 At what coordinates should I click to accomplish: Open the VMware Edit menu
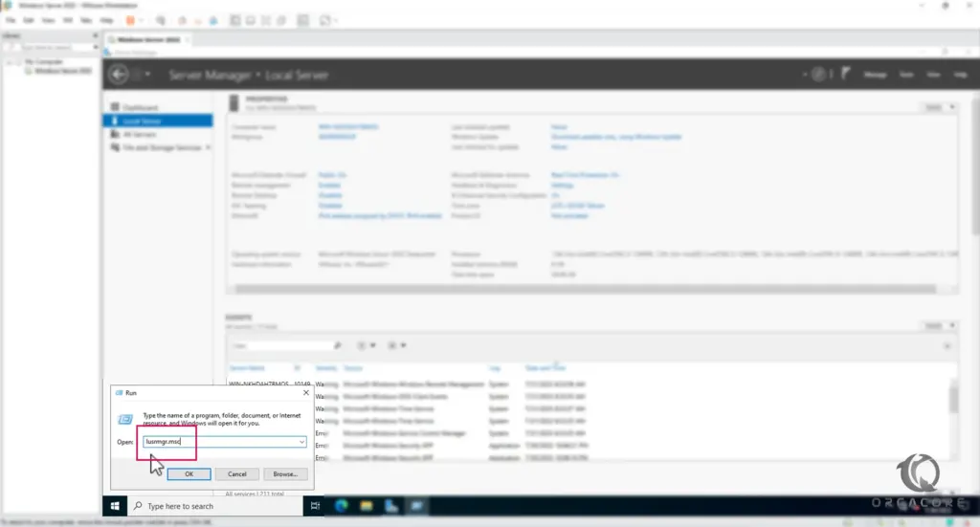(28, 21)
